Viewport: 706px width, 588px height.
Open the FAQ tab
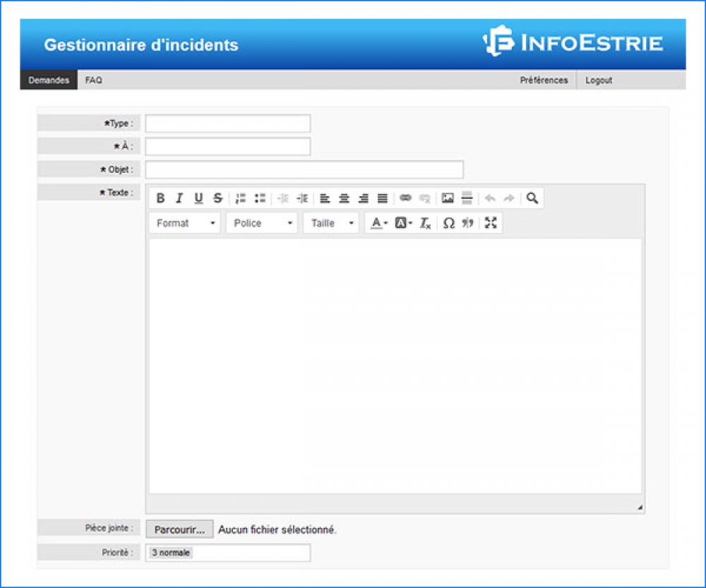pos(94,80)
